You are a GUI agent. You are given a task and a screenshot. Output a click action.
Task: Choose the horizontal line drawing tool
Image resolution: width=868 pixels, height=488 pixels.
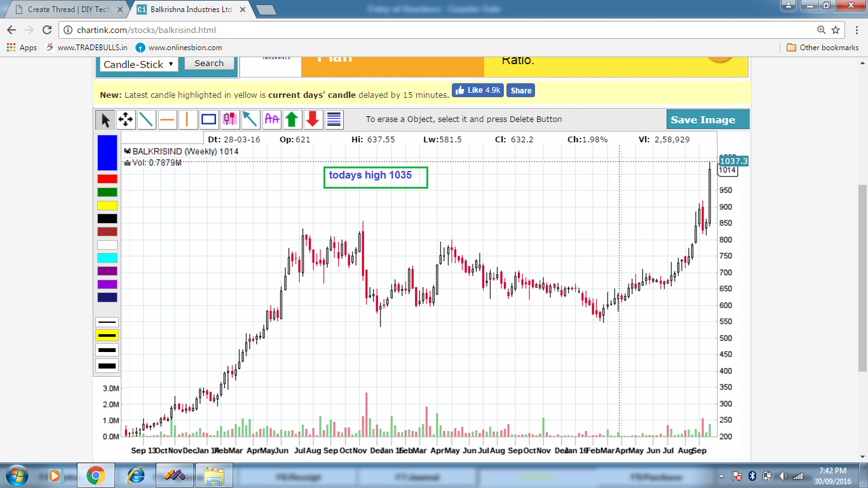168,119
